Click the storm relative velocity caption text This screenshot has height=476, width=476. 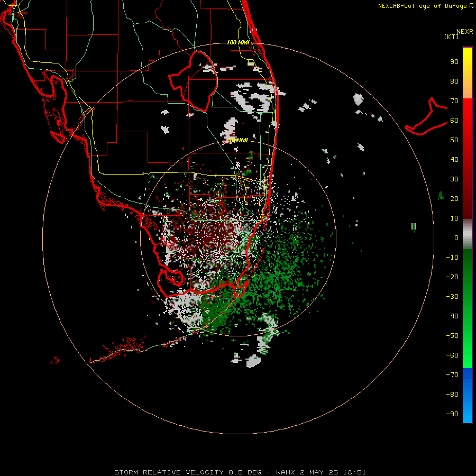click(240, 472)
